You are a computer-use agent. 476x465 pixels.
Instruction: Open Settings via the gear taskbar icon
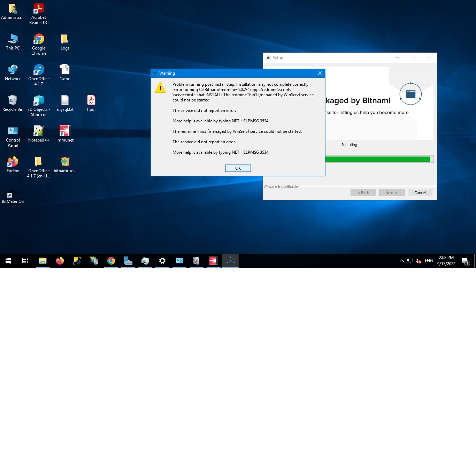(x=162, y=260)
